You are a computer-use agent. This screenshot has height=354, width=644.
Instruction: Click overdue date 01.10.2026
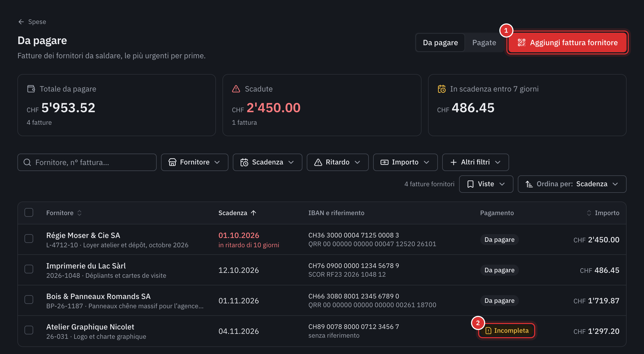[239, 235]
